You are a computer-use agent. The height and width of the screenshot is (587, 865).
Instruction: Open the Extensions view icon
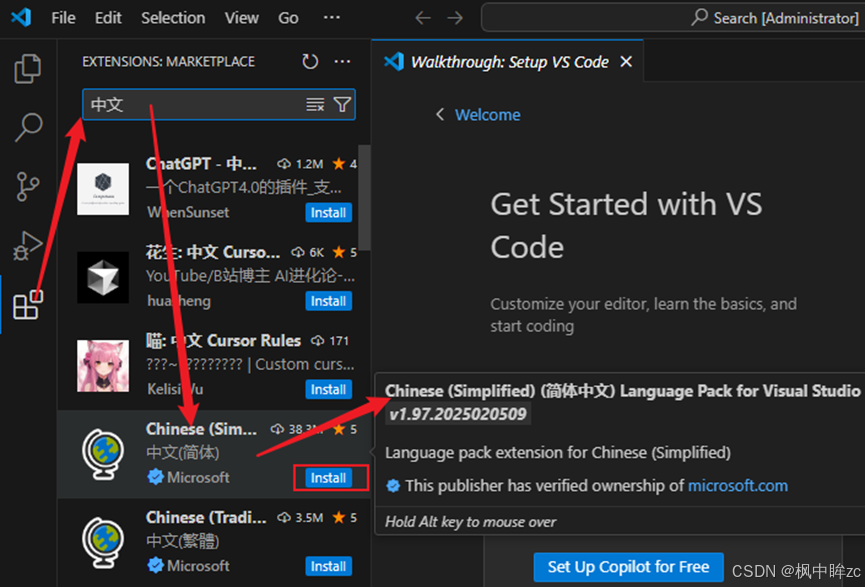[28, 305]
